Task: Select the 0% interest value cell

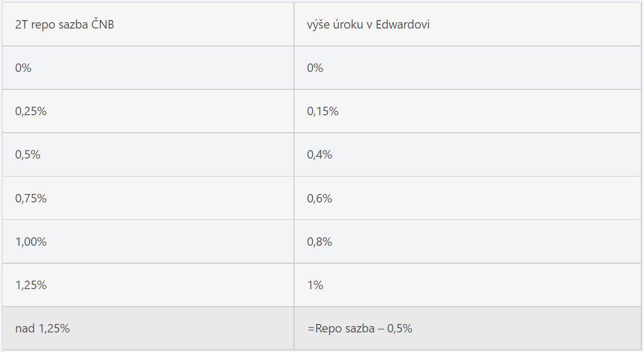Action: pos(468,68)
